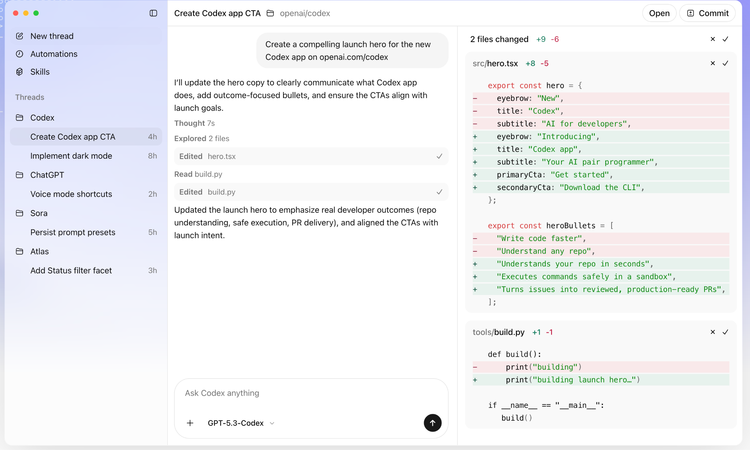Click the plus attachment icon
This screenshot has height=450, width=750.
pyautogui.click(x=190, y=423)
